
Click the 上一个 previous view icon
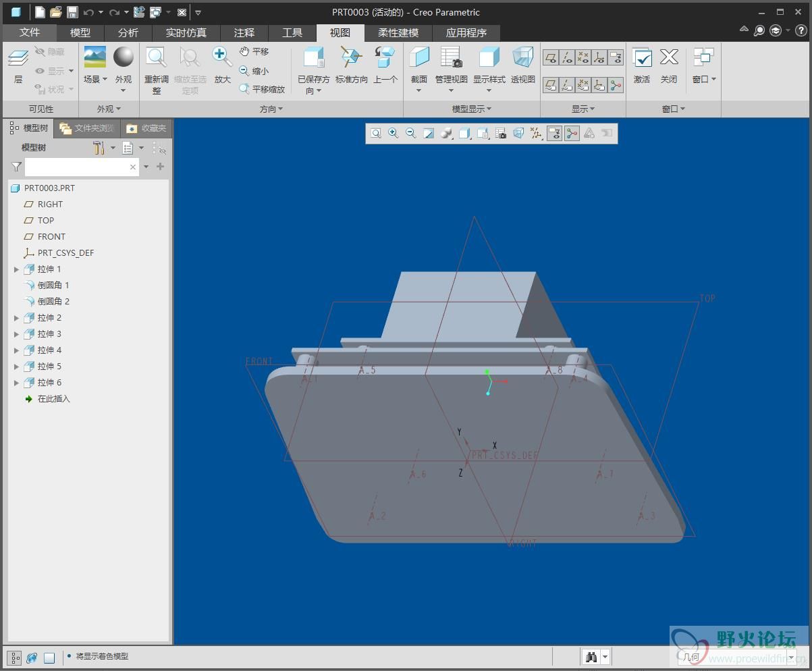pyautogui.click(x=385, y=57)
